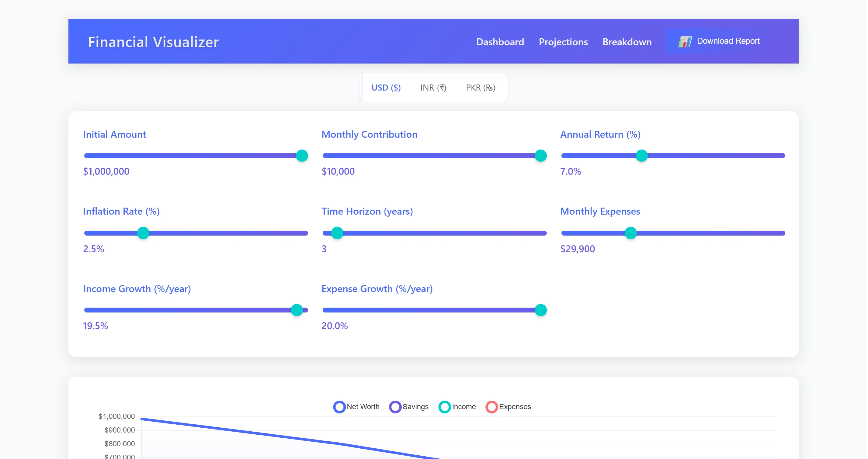Switch currency to INR (₹)
The width and height of the screenshot is (868, 459).
pyautogui.click(x=433, y=88)
